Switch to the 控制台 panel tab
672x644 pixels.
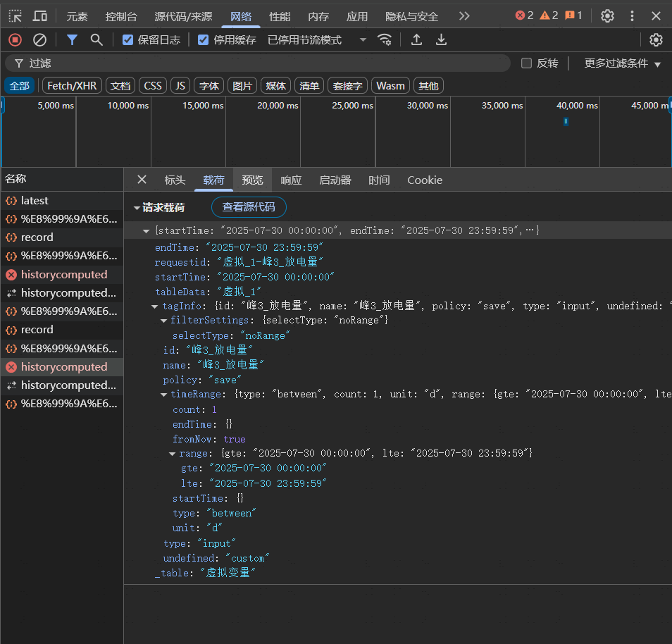(x=121, y=16)
